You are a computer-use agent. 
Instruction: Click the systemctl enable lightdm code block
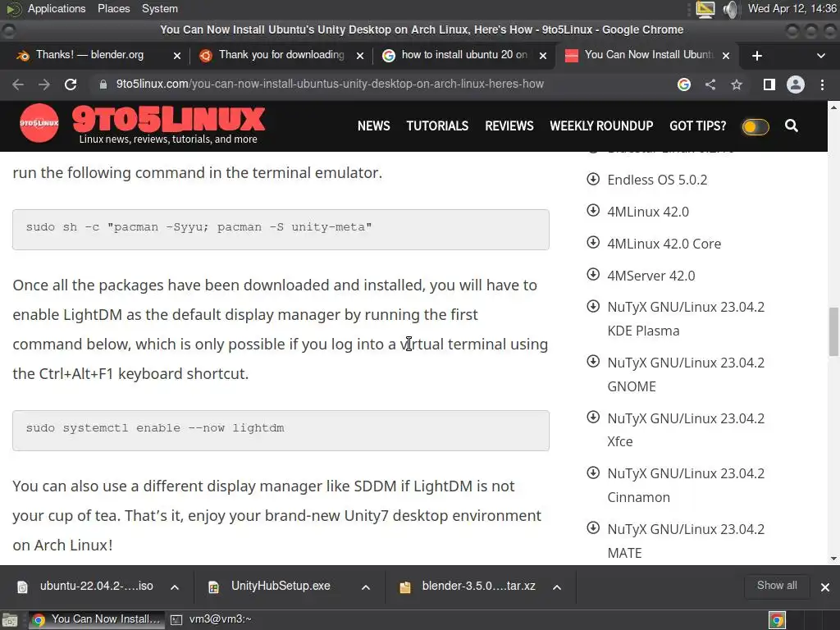coord(281,431)
